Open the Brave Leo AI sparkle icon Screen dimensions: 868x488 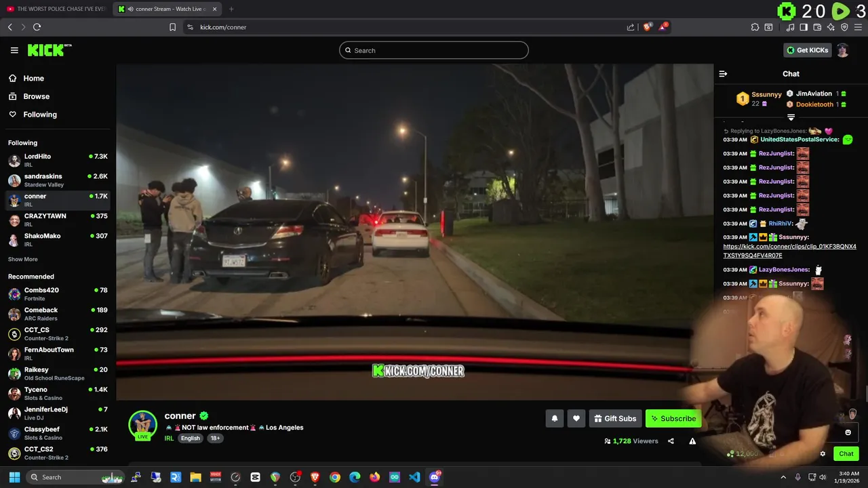click(831, 27)
